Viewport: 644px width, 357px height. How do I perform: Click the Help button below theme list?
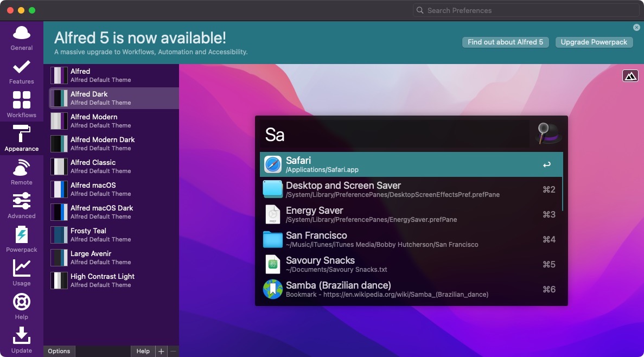143,351
